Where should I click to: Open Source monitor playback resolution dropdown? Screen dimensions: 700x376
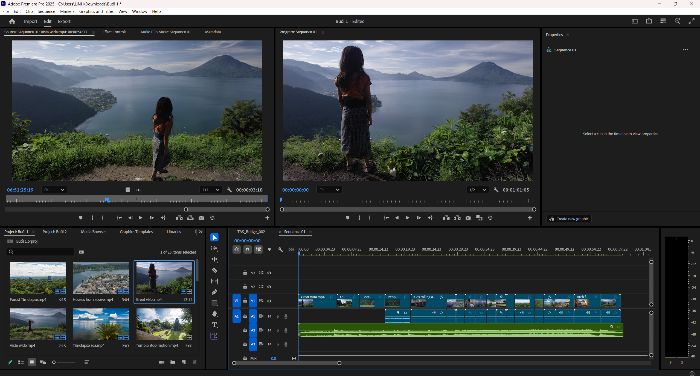pyautogui.click(x=210, y=190)
